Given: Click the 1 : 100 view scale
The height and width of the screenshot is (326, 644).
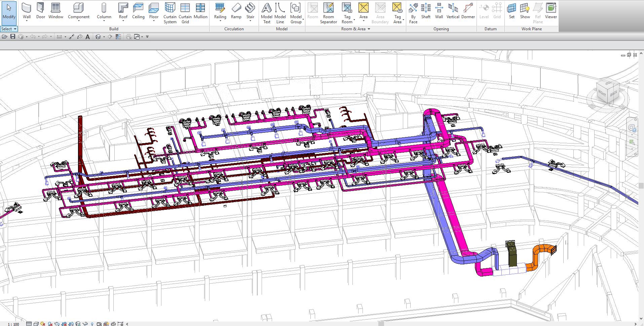Looking at the screenshot, I should click(x=13, y=324).
